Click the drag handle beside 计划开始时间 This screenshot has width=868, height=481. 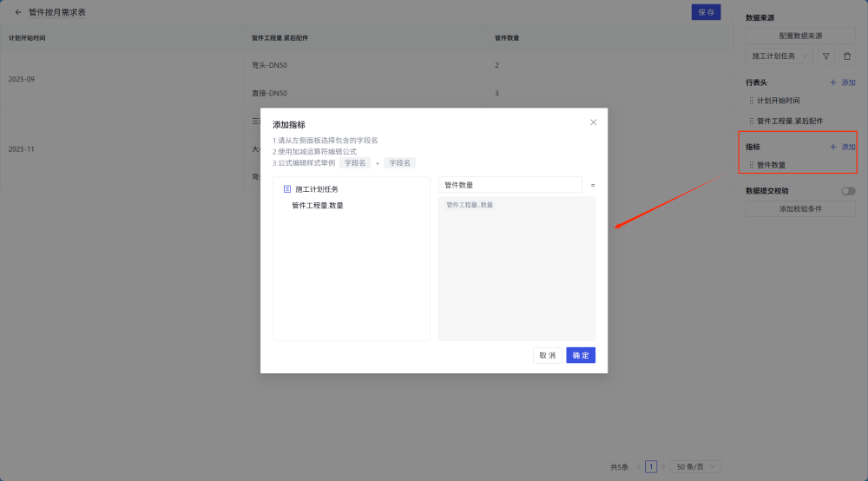[752, 101]
